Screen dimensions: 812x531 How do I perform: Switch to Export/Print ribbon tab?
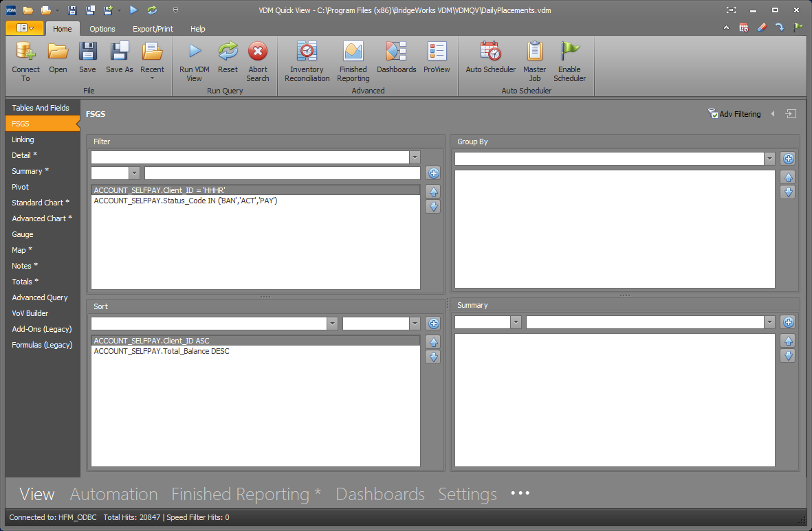coord(153,29)
